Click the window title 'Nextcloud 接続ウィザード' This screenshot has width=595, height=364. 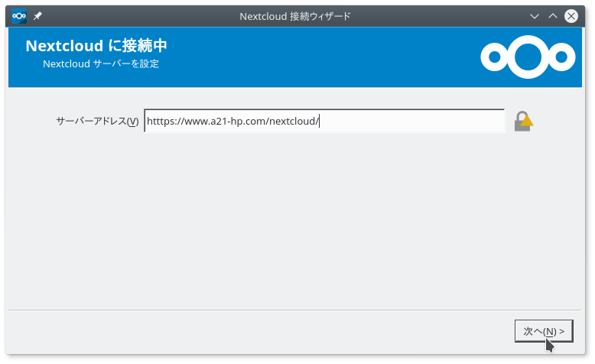(x=295, y=16)
